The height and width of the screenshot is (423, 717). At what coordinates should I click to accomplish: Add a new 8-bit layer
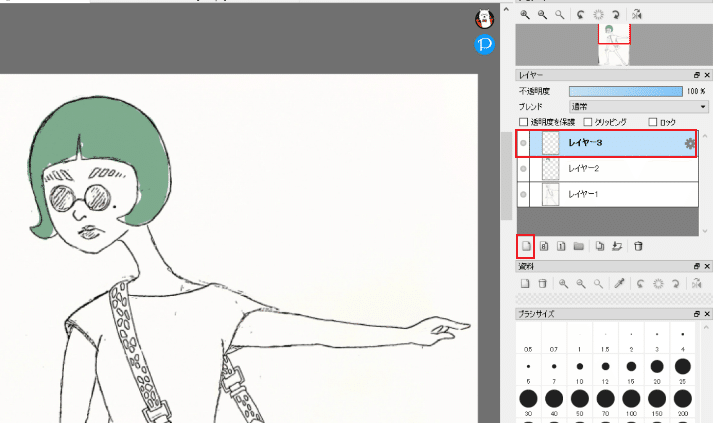click(544, 246)
